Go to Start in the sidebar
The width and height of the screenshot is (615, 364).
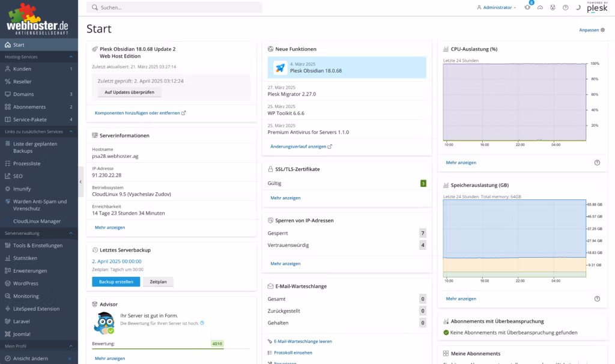[x=39, y=44]
